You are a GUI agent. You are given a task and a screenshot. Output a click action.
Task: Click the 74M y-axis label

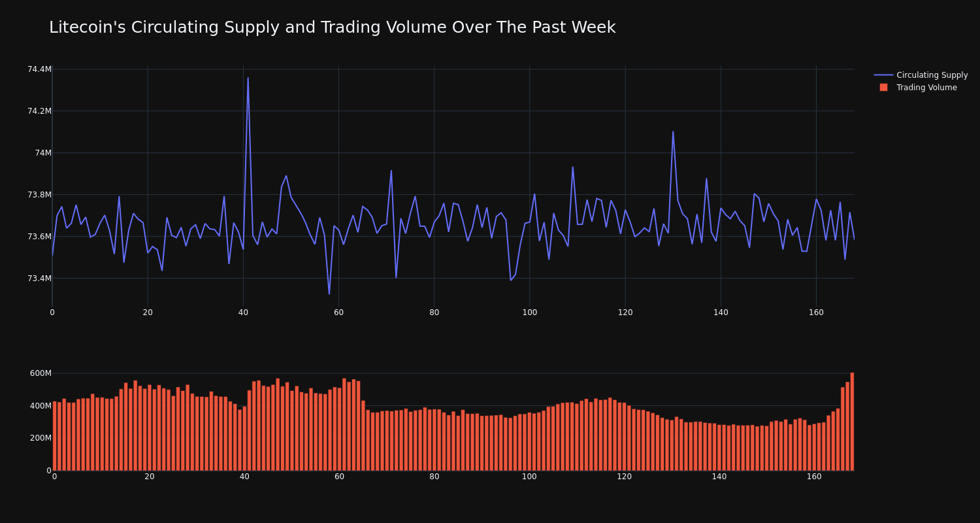[43, 153]
